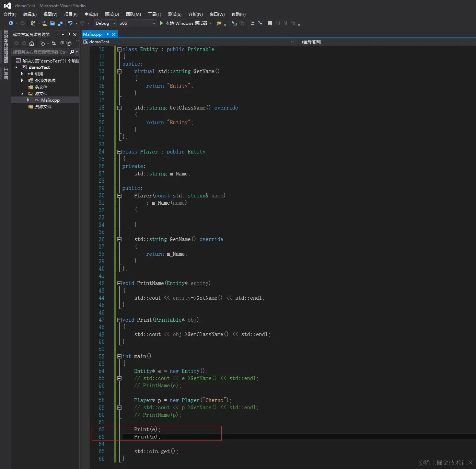The image size is (476, 469).
Task: Click the Sync with Active Document icon
Action: pos(54,43)
